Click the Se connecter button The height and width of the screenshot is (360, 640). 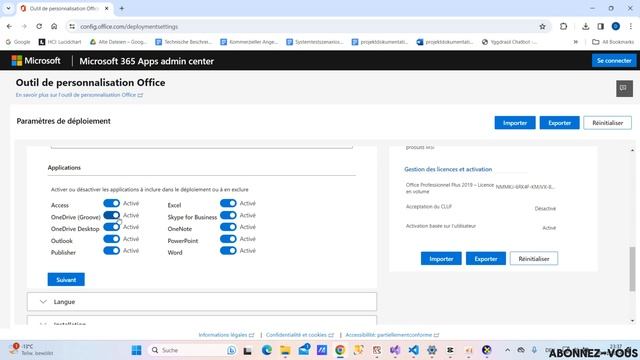614,60
